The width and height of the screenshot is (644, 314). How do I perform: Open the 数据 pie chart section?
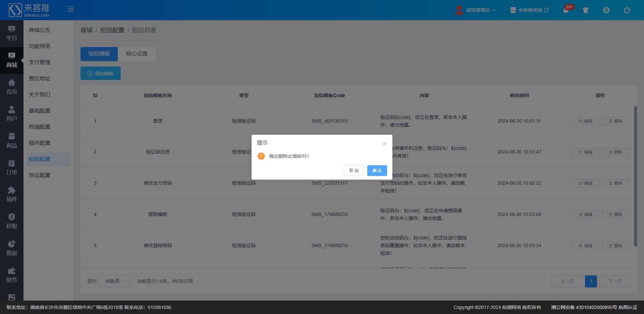click(12, 248)
